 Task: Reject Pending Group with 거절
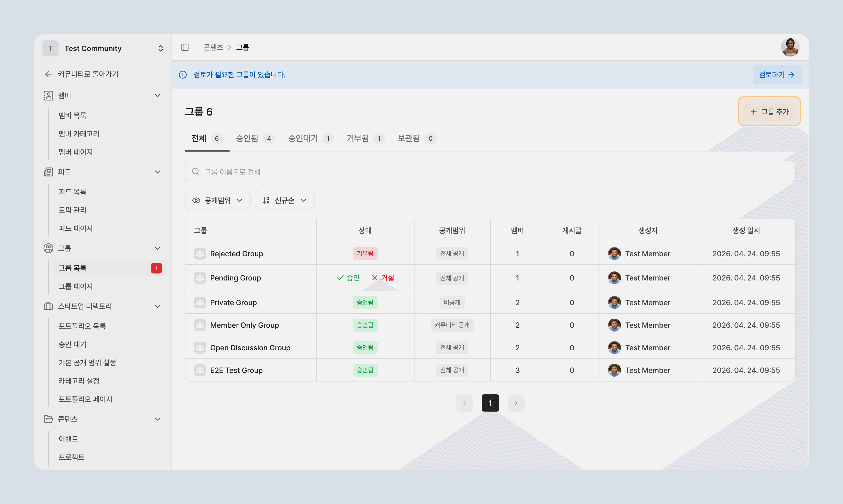(x=383, y=278)
